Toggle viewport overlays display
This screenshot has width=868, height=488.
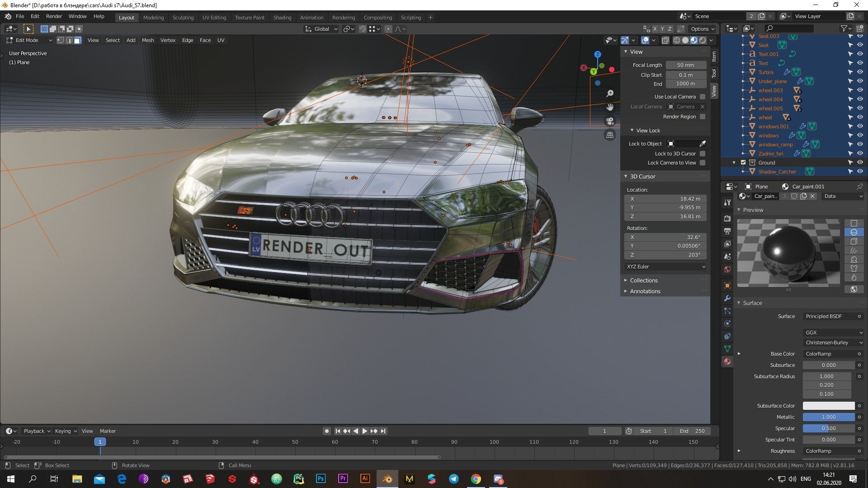coord(645,40)
